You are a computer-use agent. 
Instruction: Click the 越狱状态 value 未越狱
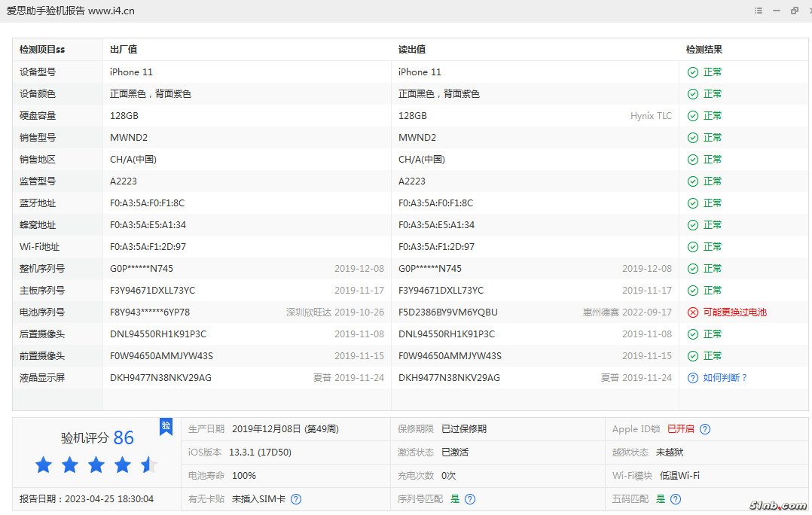670,453
